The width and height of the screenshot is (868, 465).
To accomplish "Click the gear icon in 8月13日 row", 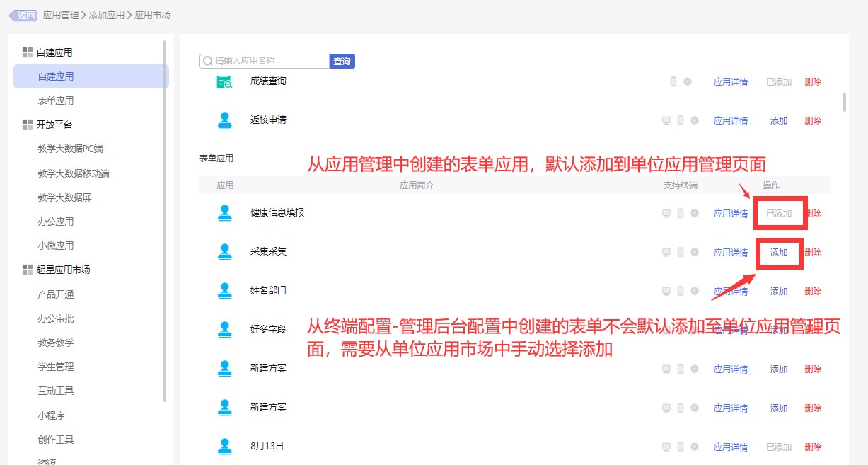I will coord(695,447).
